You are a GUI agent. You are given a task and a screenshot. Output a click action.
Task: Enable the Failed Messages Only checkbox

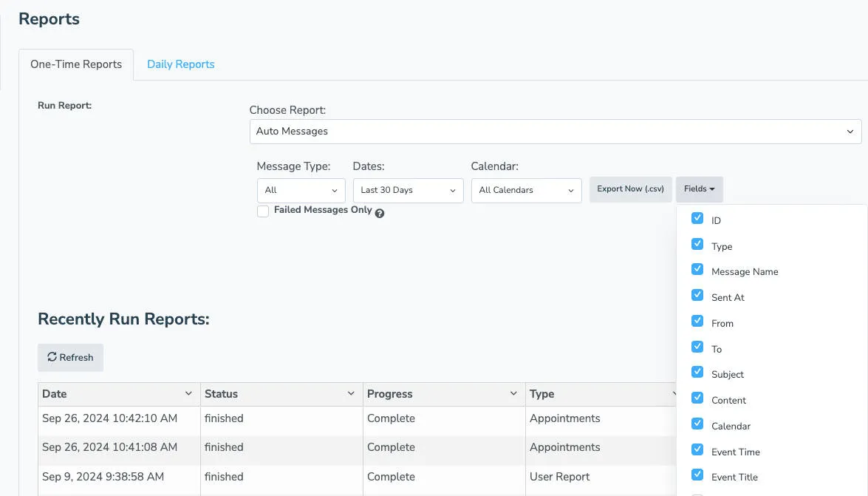pyautogui.click(x=263, y=211)
